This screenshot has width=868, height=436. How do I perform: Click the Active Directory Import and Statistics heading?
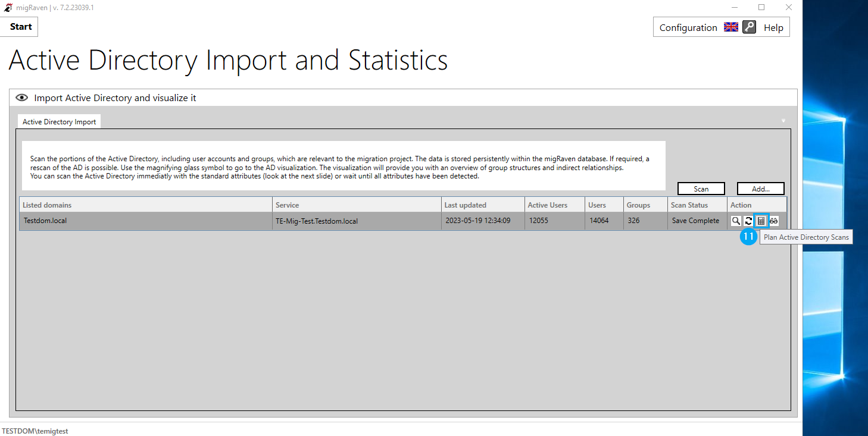point(228,61)
